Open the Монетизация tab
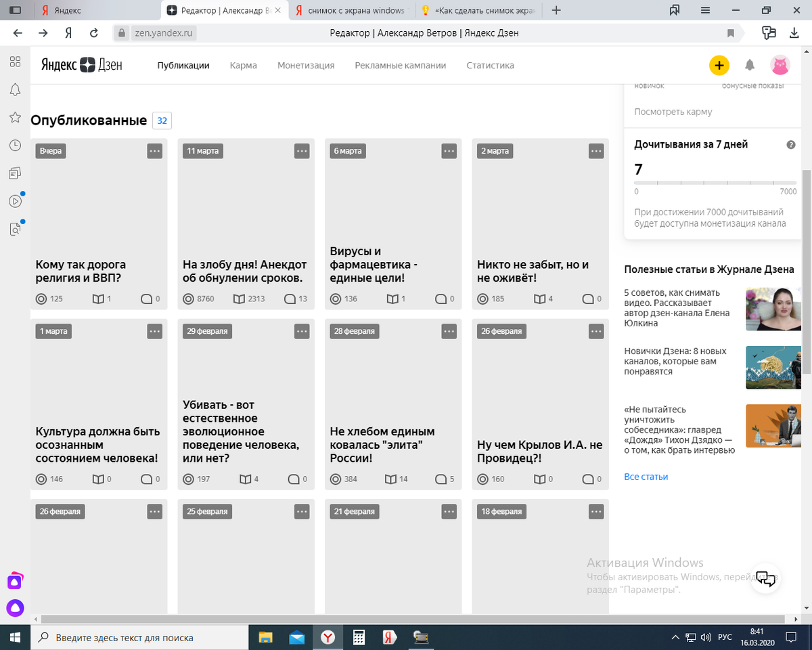Image resolution: width=812 pixels, height=650 pixels. coord(306,66)
